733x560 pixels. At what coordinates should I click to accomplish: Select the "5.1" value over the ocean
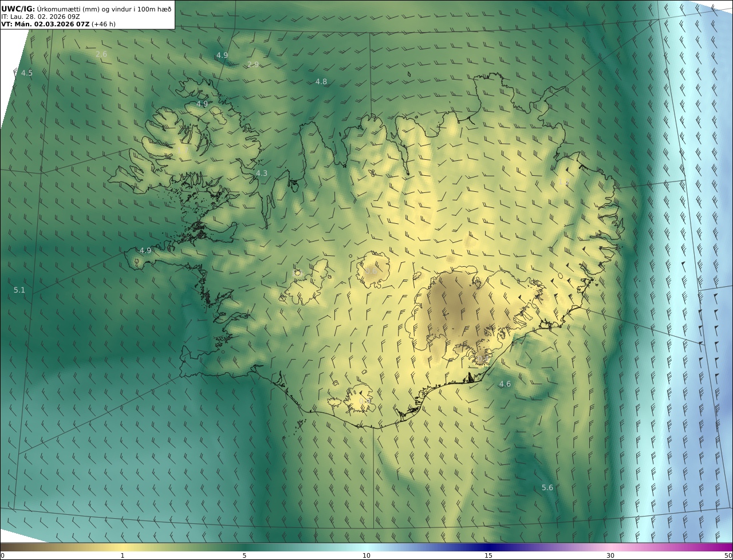click(x=19, y=290)
